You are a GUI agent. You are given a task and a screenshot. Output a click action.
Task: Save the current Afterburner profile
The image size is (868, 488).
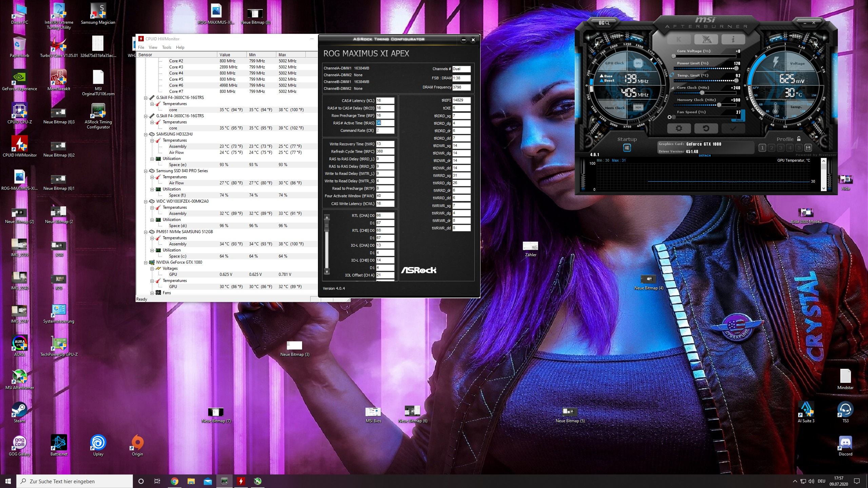[808, 148]
